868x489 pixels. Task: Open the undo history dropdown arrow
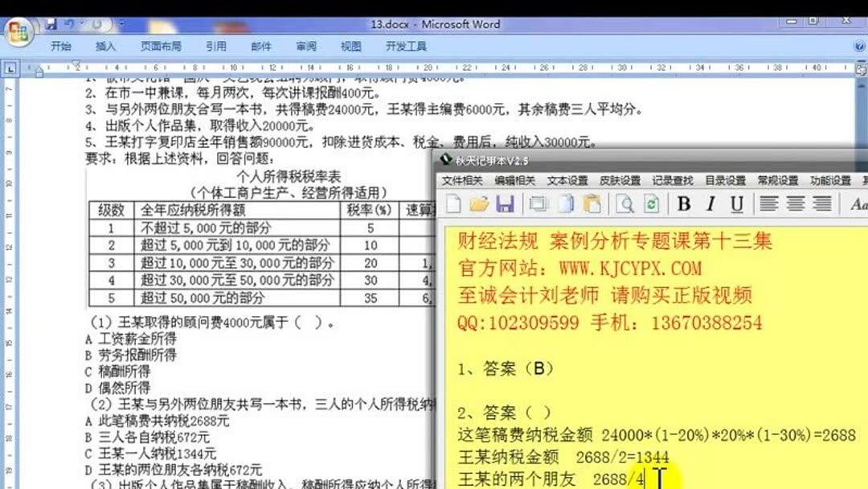pos(80,23)
